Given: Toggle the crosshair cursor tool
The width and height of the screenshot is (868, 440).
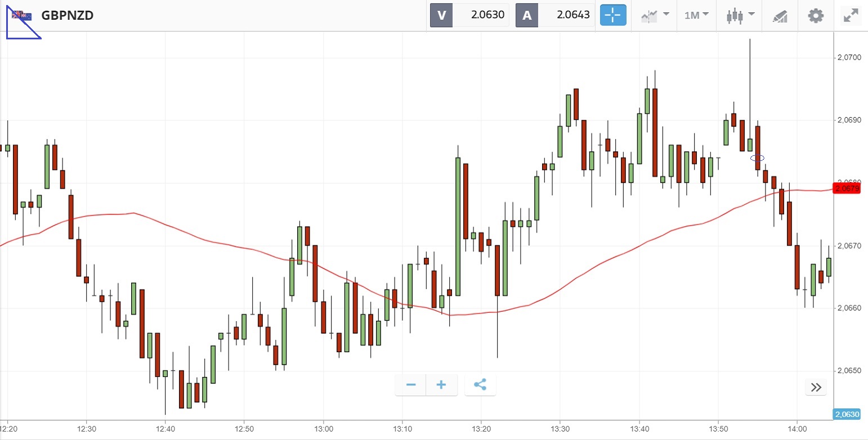Looking at the screenshot, I should coord(613,15).
